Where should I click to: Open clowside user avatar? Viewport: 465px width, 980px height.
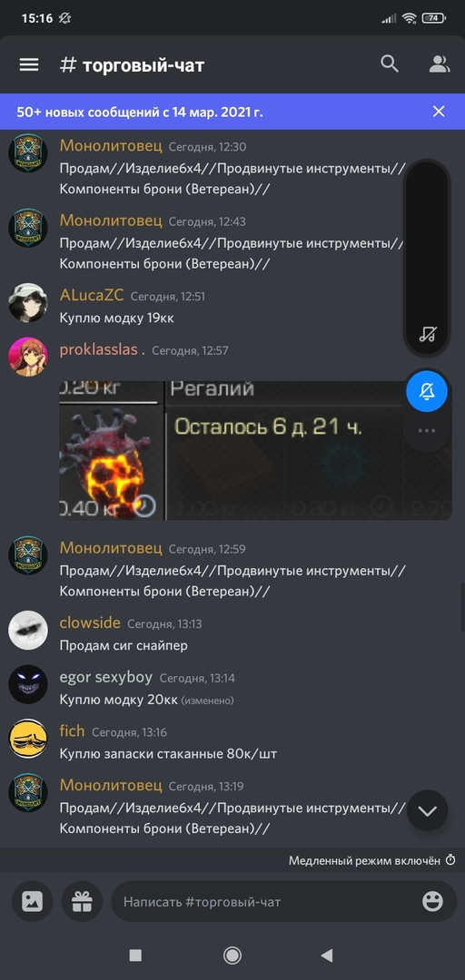point(28,632)
